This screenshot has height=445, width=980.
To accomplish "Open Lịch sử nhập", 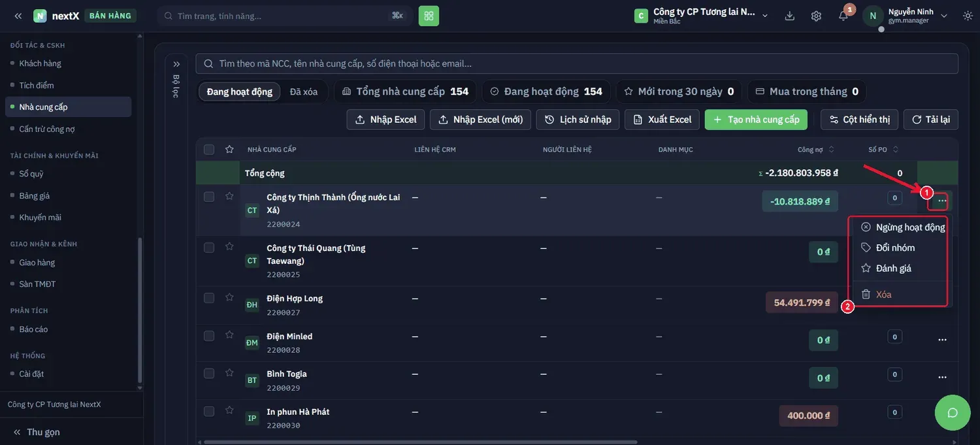I will pos(578,120).
